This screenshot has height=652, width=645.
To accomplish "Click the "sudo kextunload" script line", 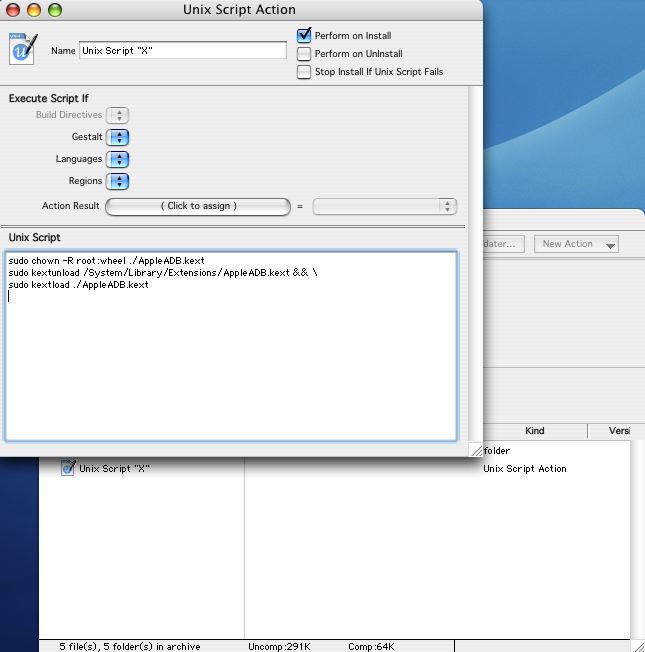I will pyautogui.click(x=163, y=273).
